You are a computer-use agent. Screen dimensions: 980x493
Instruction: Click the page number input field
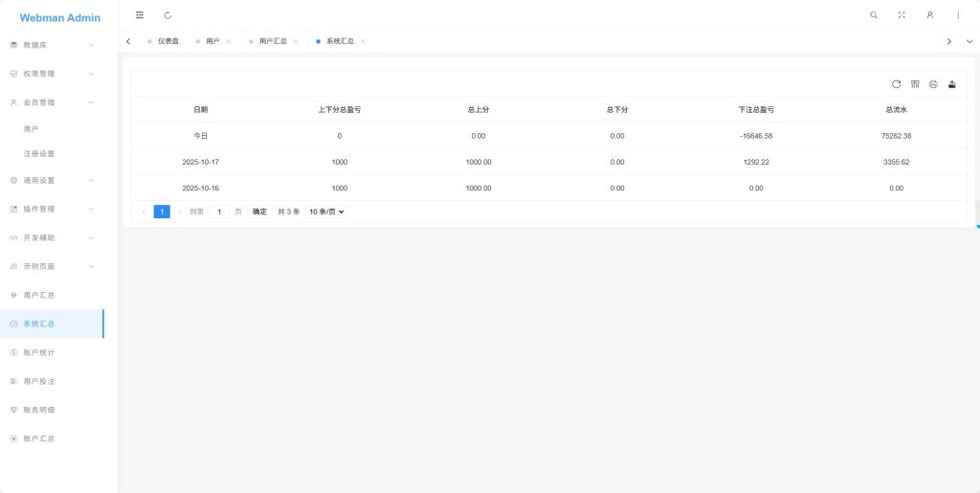coord(219,212)
